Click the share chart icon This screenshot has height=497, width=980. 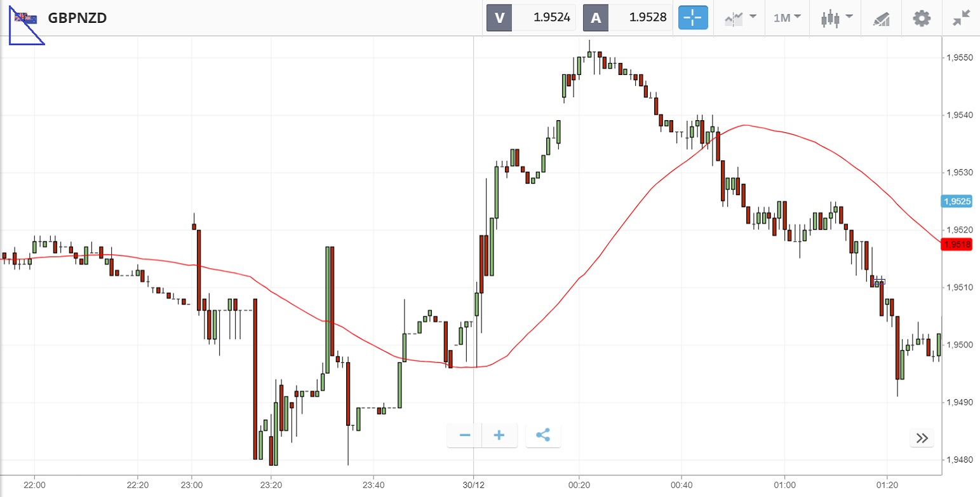[x=543, y=435]
